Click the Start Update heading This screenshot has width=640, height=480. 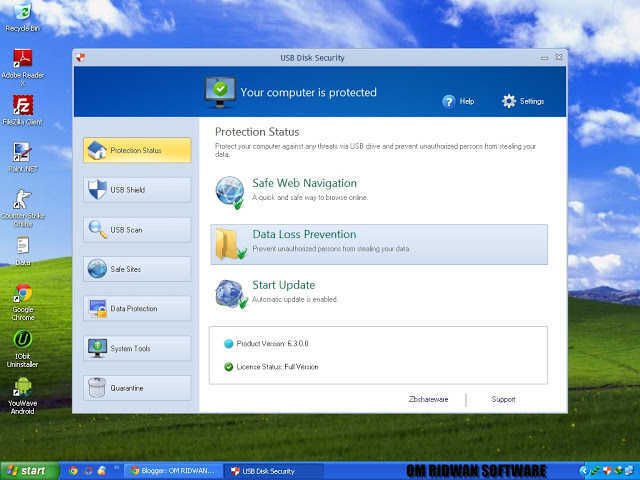(x=284, y=285)
